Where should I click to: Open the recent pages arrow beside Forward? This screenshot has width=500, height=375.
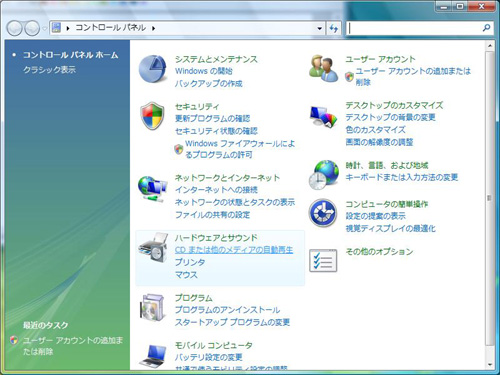click(x=44, y=29)
